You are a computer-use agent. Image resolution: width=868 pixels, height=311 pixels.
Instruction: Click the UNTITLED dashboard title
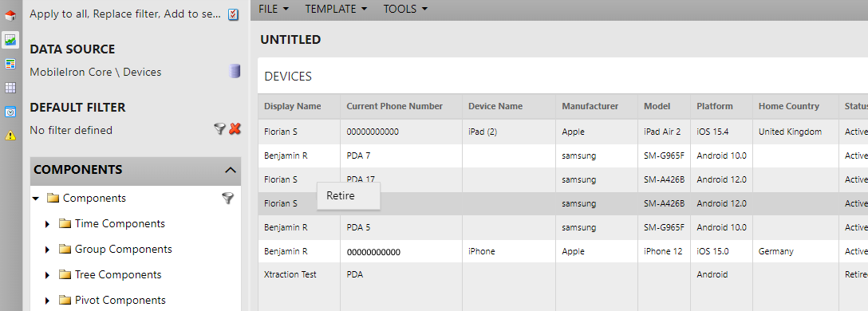[x=290, y=39]
